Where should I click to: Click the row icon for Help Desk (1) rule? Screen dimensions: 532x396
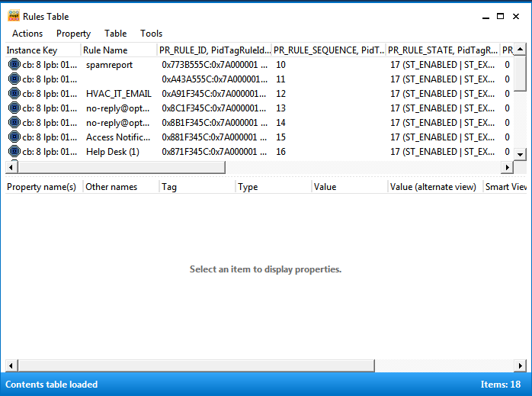[x=14, y=151]
